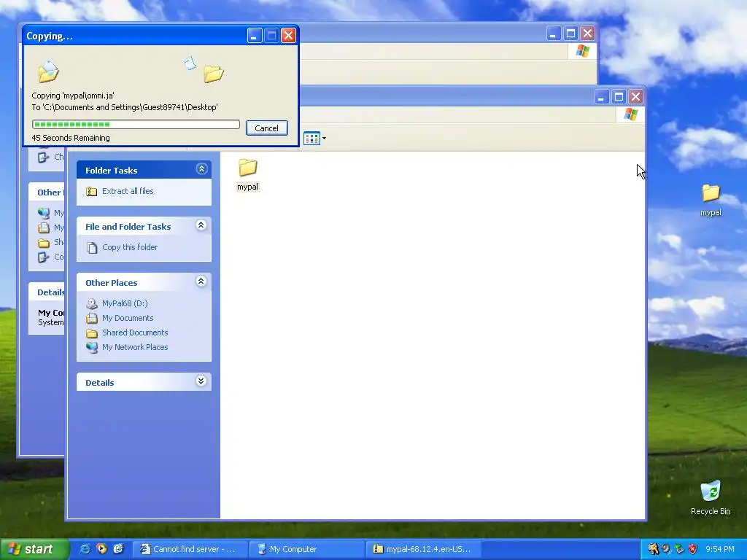Click the taskbar clock showing 9:54 PM
The image size is (747, 560).
pyautogui.click(x=719, y=549)
